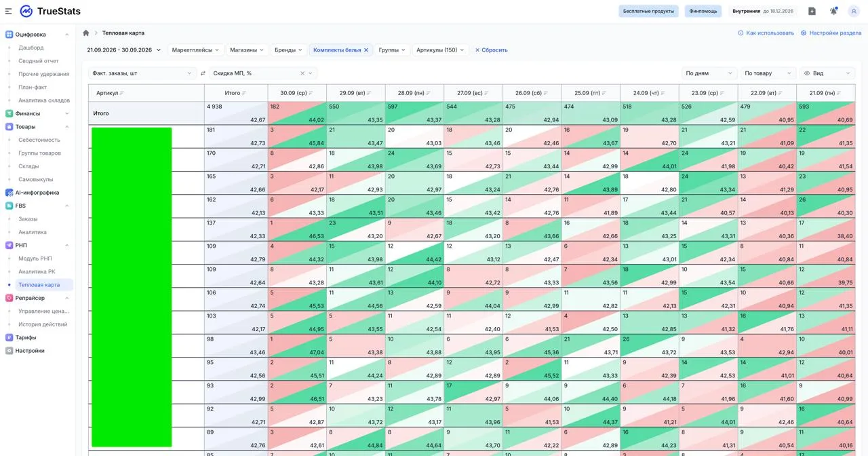
Task: Sort by the 21.09 (пн) column icon
Action: pos(840,93)
